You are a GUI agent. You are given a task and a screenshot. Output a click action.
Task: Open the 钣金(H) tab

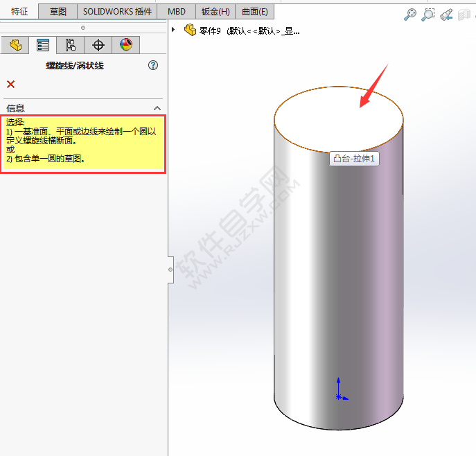click(215, 12)
